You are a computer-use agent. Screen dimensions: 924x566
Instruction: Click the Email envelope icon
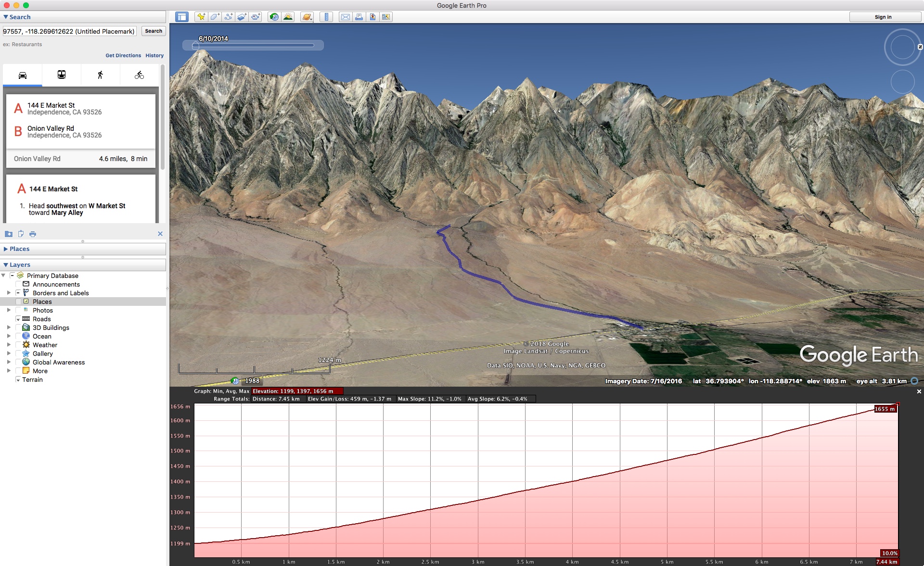[345, 17]
